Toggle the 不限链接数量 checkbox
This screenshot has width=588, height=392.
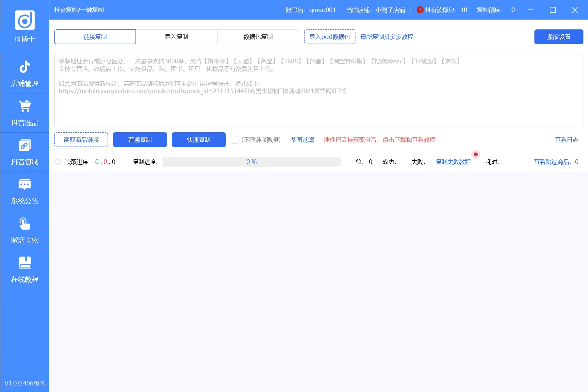pyautogui.click(x=235, y=140)
